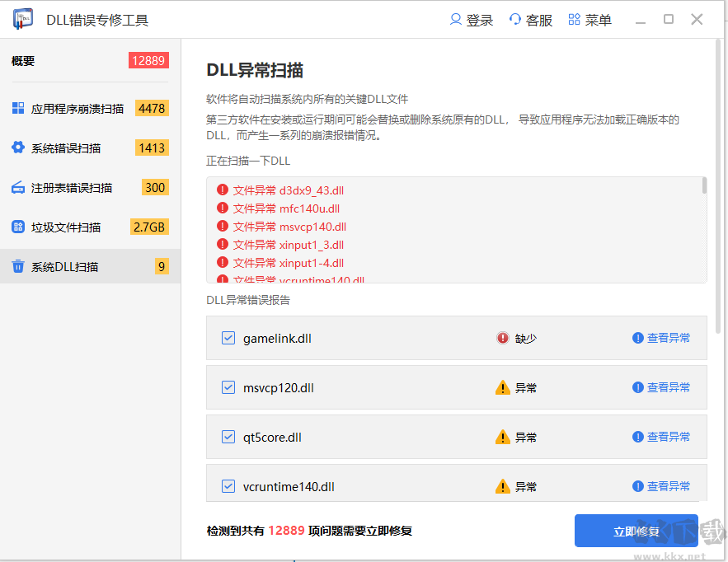Click the 垃圾文件扫描 trash-grid icon
This screenshot has height=562, width=728.
(x=18, y=227)
